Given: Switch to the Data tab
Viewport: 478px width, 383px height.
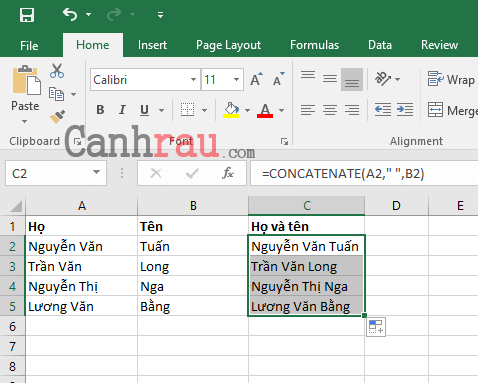Looking at the screenshot, I should coord(380,45).
